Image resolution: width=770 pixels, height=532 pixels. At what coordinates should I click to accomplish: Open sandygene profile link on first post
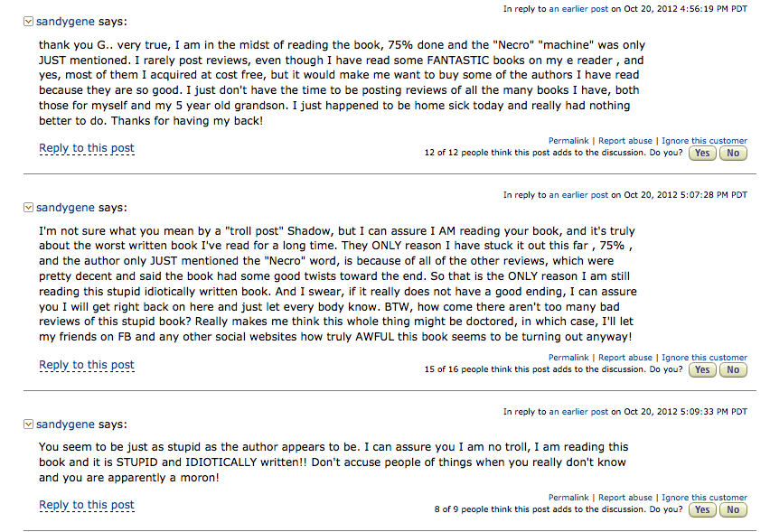pos(65,21)
